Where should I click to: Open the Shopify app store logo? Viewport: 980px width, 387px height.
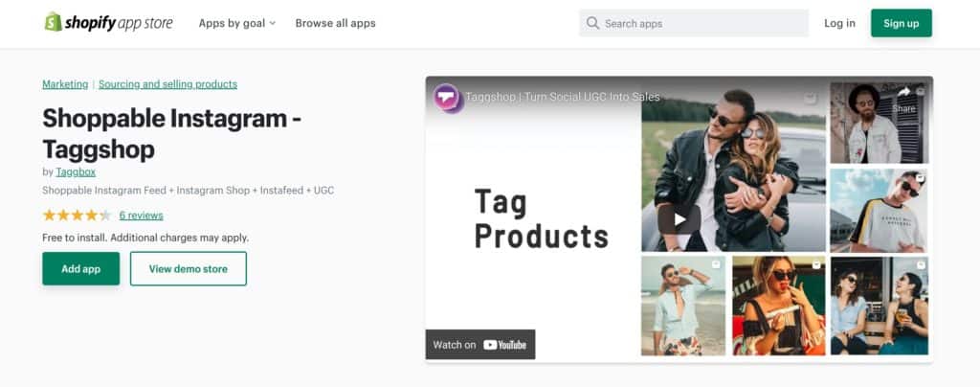109,23
